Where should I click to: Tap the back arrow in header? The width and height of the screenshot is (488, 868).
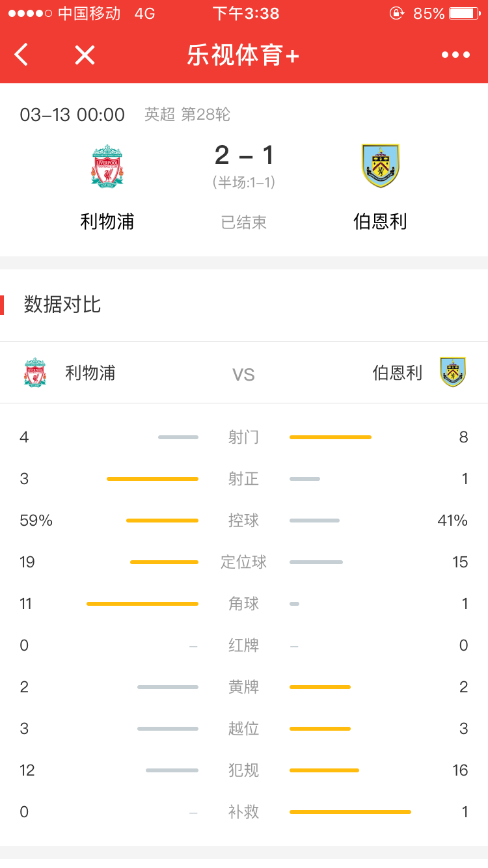click(x=21, y=55)
